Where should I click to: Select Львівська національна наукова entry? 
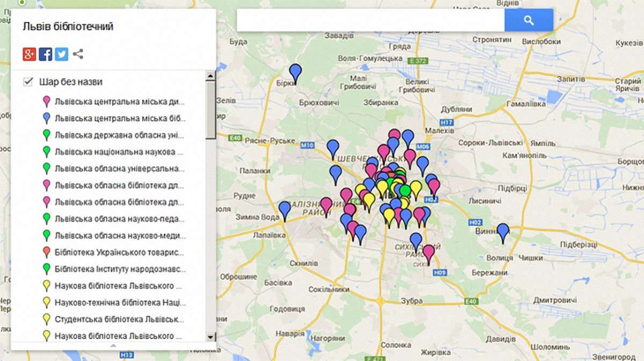[114, 151]
